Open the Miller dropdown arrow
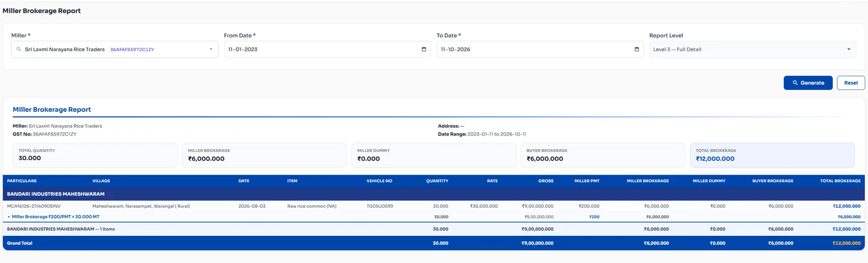This screenshot has height=263, width=868. [x=211, y=49]
